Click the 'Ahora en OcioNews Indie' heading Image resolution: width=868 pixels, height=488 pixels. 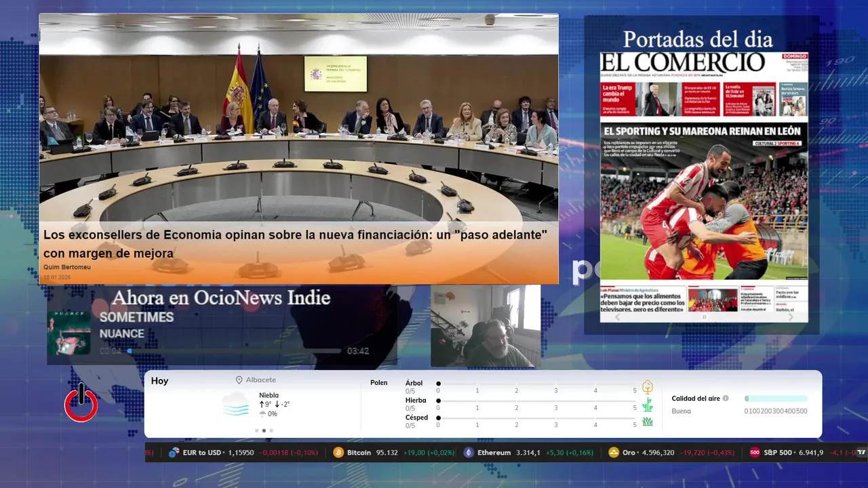pyautogui.click(x=221, y=298)
